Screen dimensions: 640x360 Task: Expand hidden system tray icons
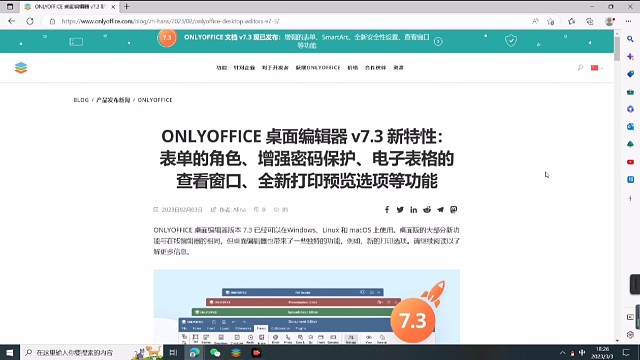tap(562, 353)
